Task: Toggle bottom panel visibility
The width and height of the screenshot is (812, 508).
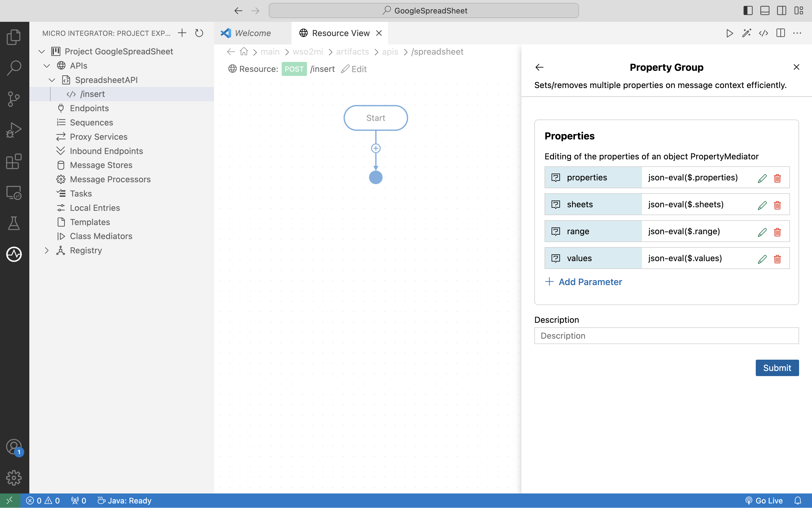Action: [765, 11]
